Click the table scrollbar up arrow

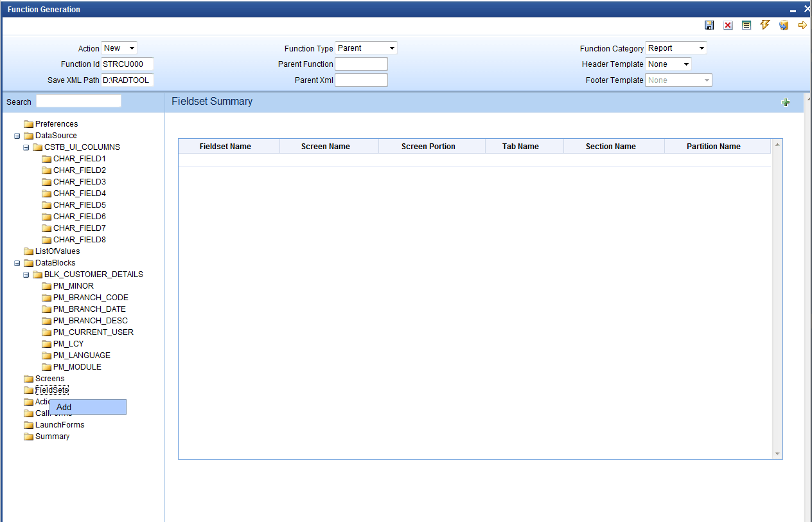(x=777, y=144)
